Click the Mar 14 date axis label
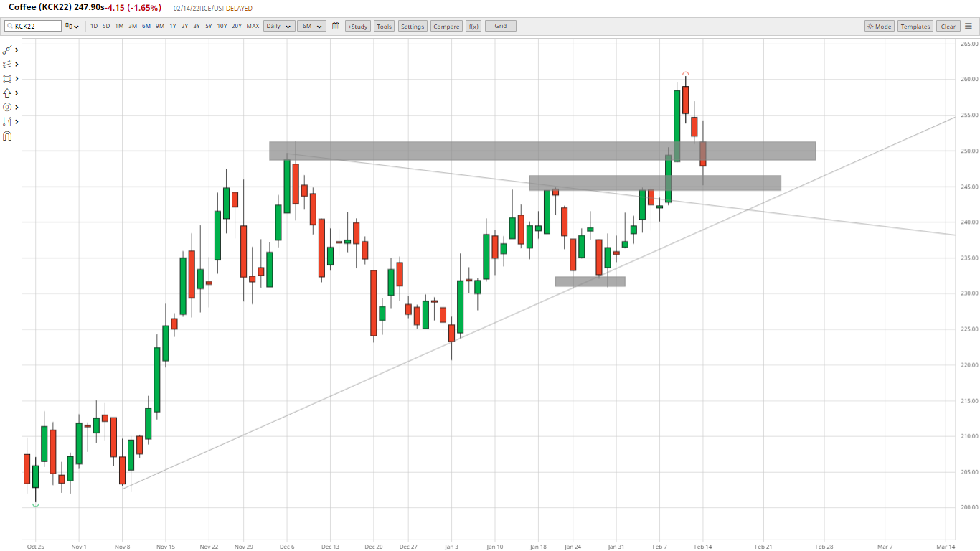Screen dimensions: 980x551 point(946,546)
